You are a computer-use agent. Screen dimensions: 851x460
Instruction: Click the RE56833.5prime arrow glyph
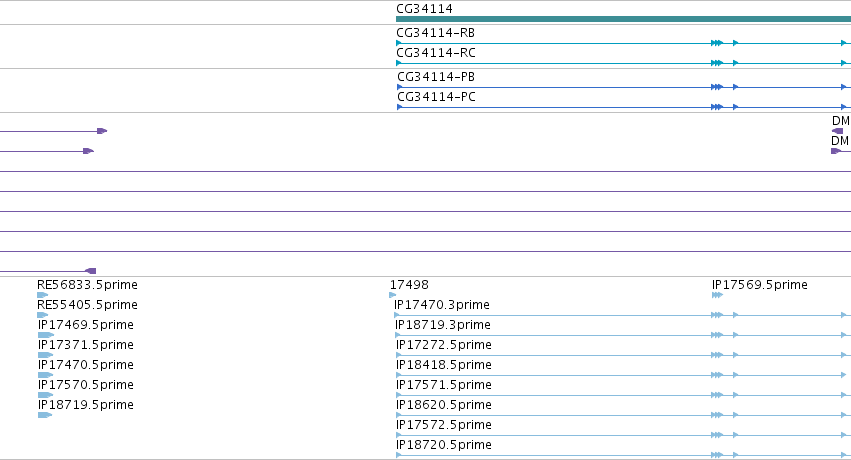[42, 295]
